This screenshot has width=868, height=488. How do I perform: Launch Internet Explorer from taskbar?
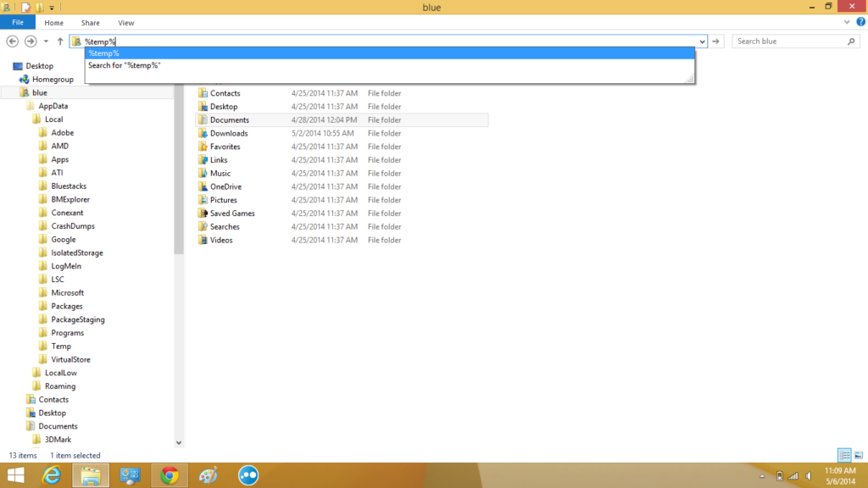pos(52,475)
